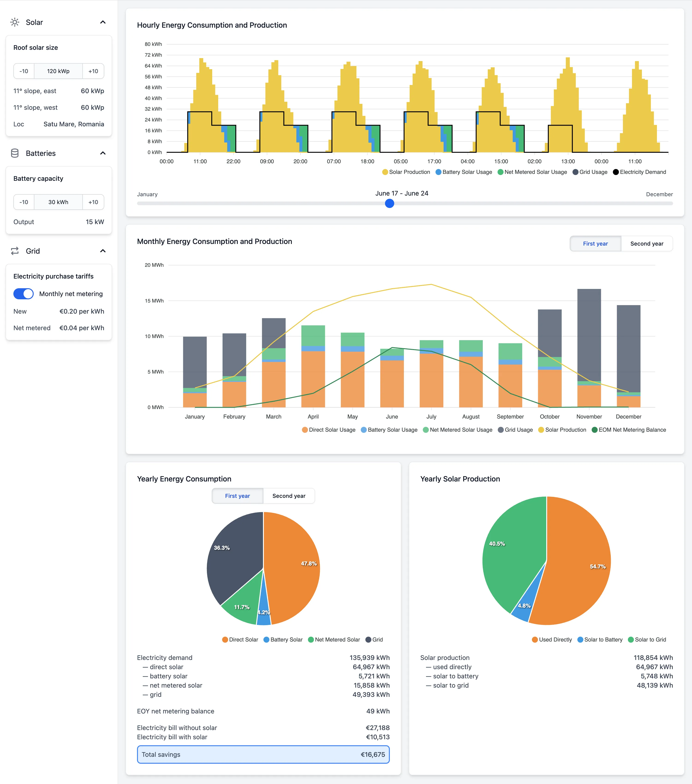
Task: Toggle Used Directly legend in production pie
Action: click(552, 639)
